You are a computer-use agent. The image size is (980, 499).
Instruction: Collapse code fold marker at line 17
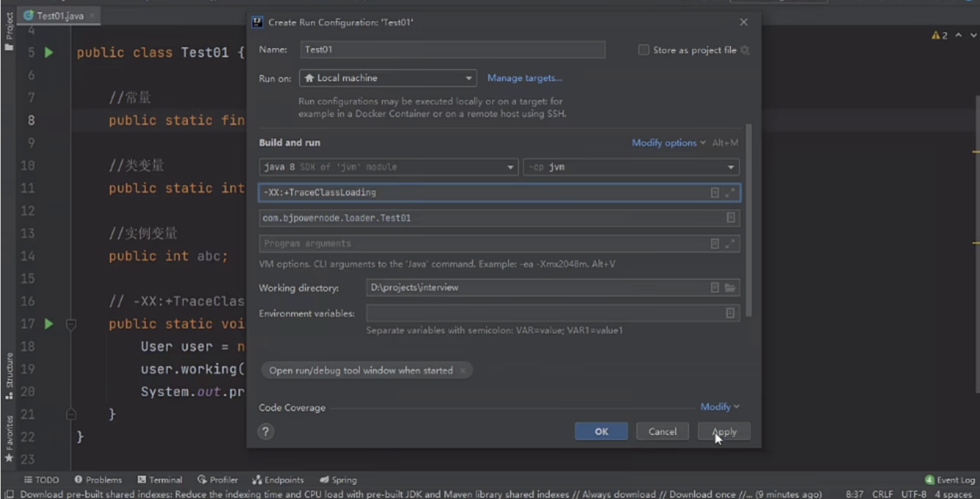click(71, 324)
